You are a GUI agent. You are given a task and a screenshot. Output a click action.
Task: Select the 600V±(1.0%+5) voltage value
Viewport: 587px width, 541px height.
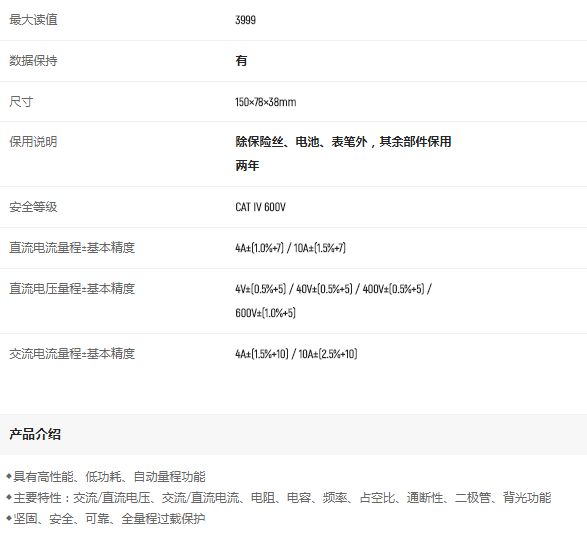click(x=265, y=313)
